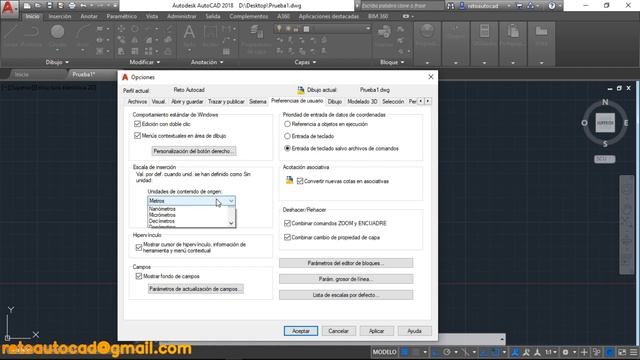Image resolution: width=640 pixels, height=360 pixels.
Task: Click the SUPERIOR face on the ViewCube
Action: pyautogui.click(x=605, y=123)
